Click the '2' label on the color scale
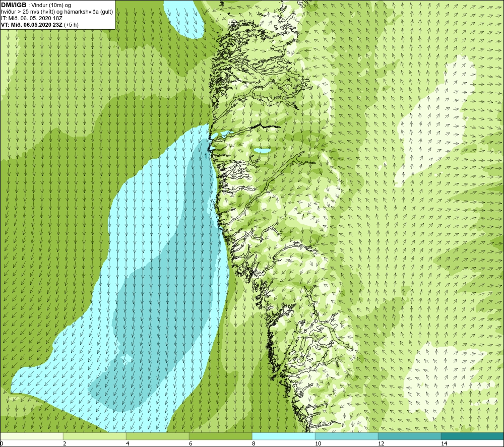The image size is (504, 447). [65, 444]
